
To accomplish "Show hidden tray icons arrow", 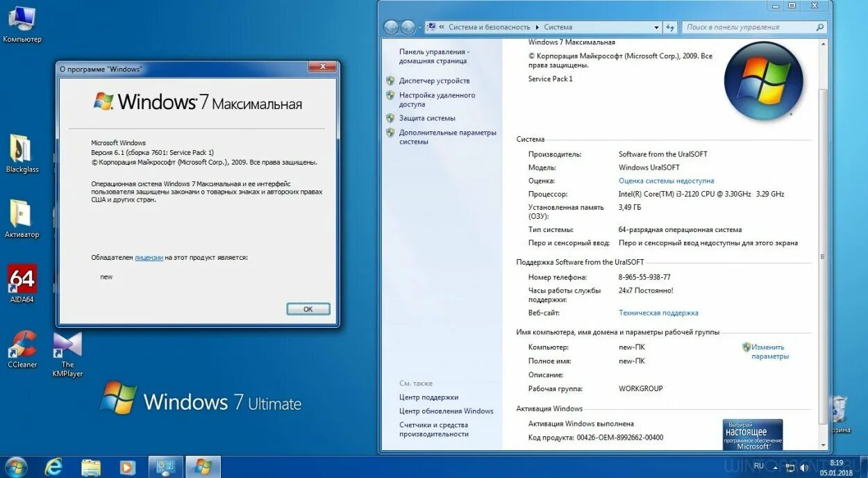I will (x=776, y=467).
